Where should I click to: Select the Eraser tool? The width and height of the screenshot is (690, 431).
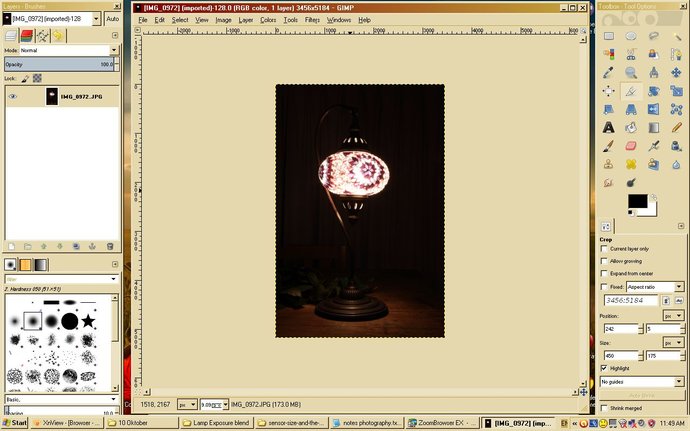(x=631, y=146)
